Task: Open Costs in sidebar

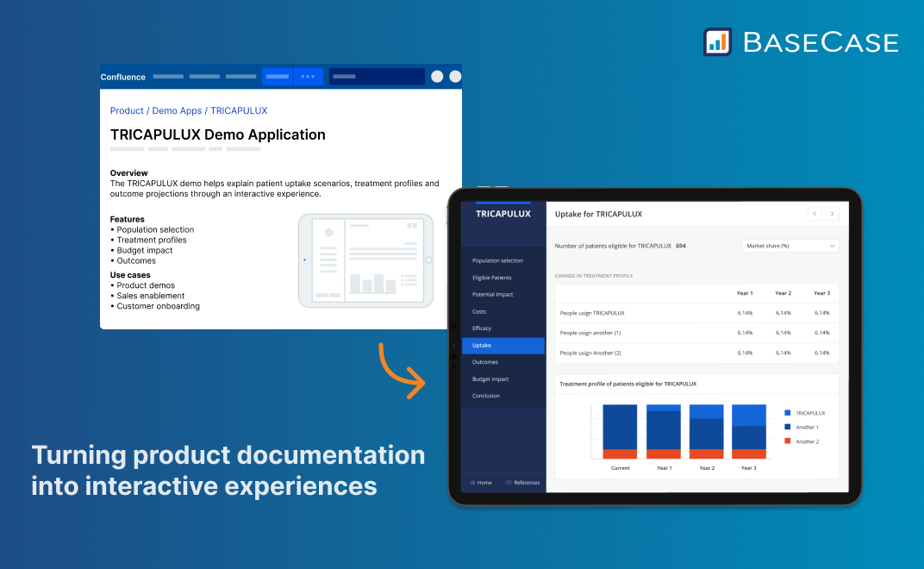Action: click(479, 311)
